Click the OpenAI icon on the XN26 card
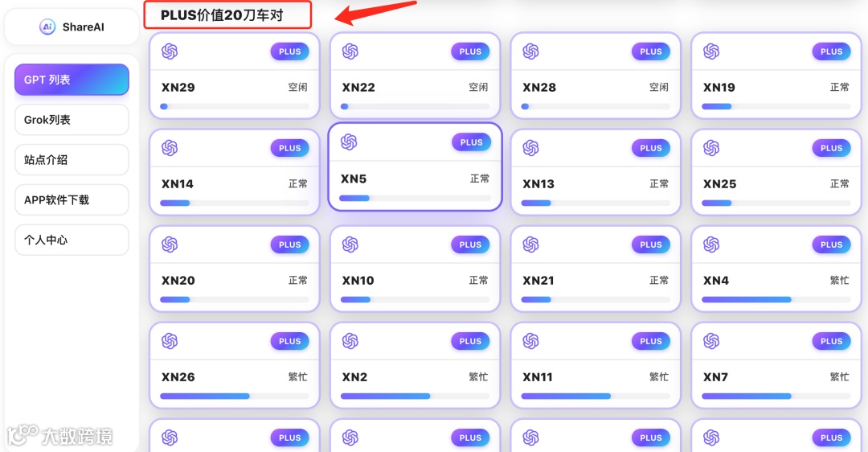The image size is (868, 452). [170, 341]
